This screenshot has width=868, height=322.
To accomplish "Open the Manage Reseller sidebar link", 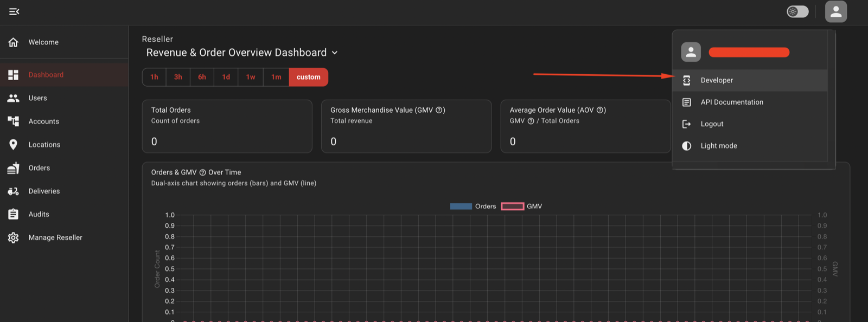I will point(64,237).
